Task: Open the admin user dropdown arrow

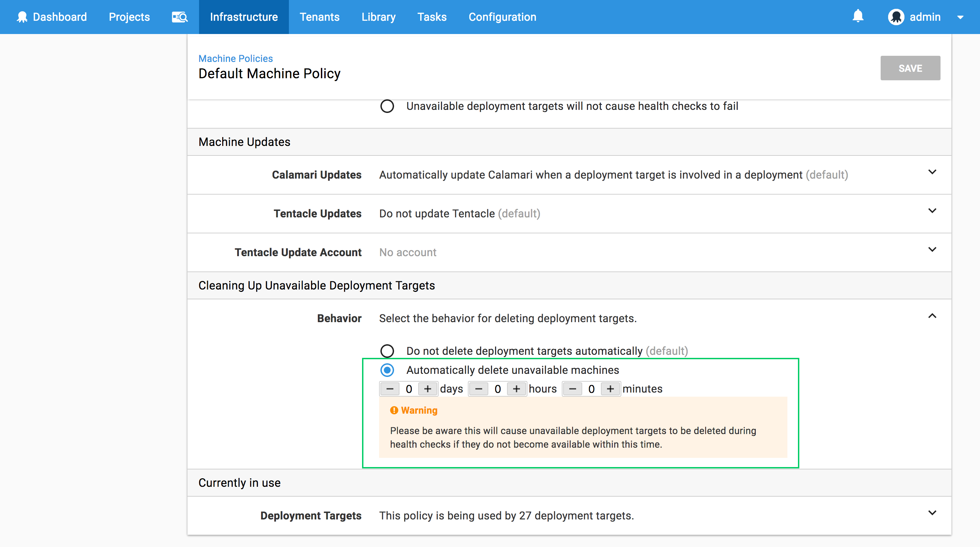Action: coord(960,17)
